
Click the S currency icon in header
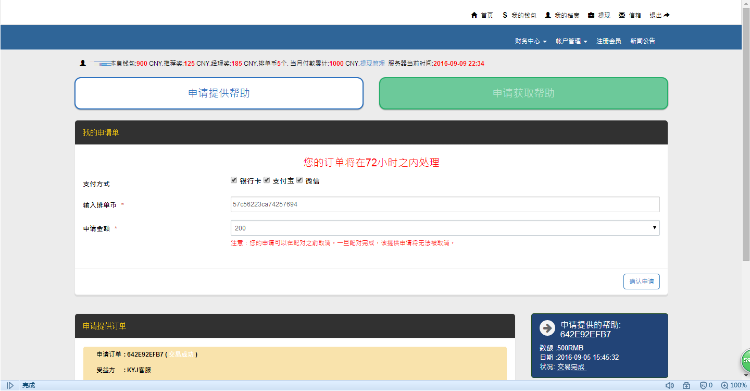point(505,15)
